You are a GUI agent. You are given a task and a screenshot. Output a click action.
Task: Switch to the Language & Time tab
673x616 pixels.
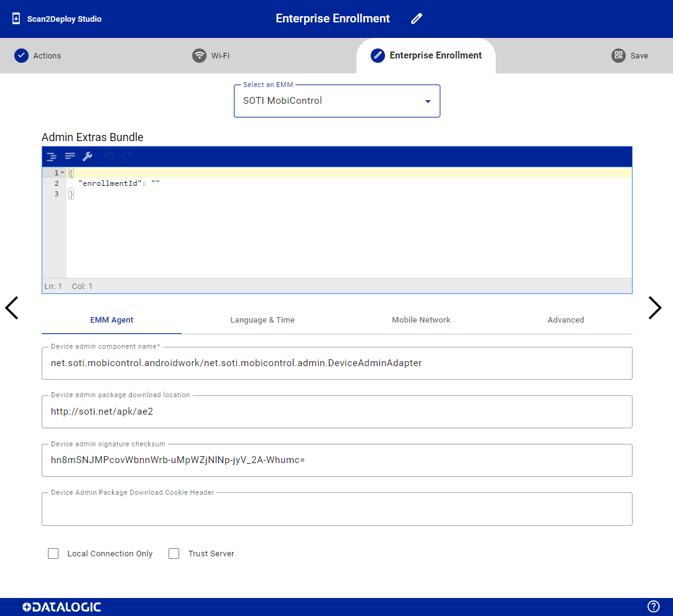click(262, 320)
